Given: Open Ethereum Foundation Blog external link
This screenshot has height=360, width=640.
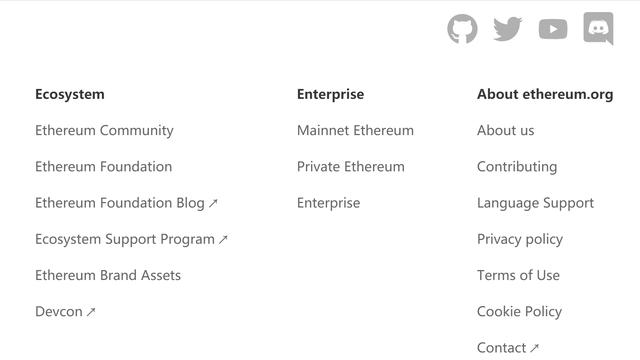Looking at the screenshot, I should 127,203.
